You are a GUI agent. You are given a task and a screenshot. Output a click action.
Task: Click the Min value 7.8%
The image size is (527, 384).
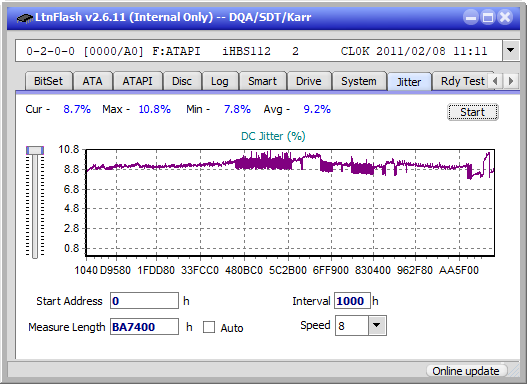[x=237, y=109]
